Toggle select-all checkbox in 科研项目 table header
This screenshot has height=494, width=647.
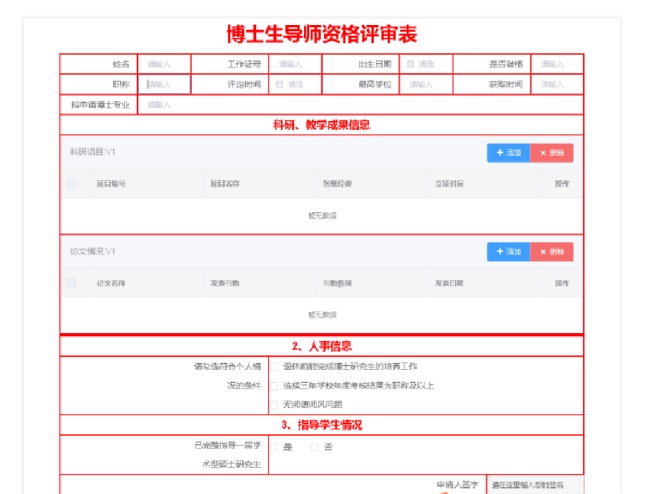[x=71, y=184]
